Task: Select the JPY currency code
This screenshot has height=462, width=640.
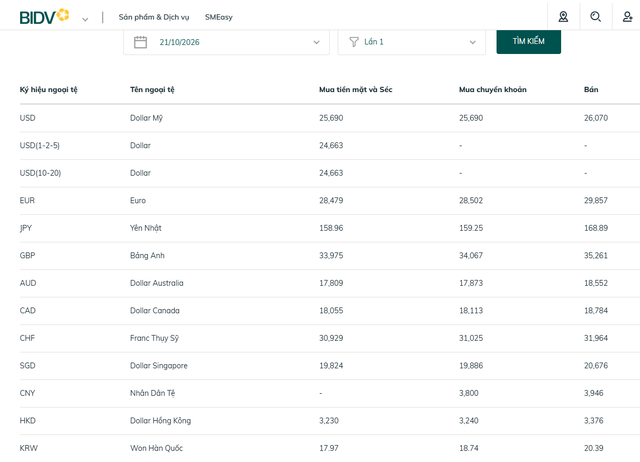Action: coord(26,228)
